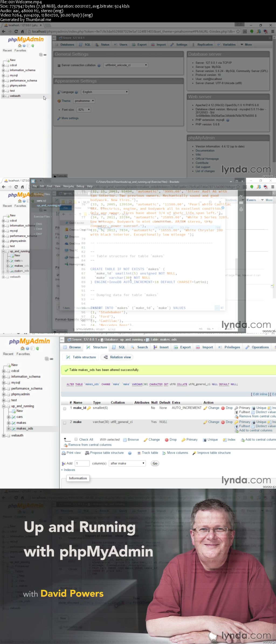Click the Insert tab icon
This screenshot has width=276, height=644.
click(155, 347)
